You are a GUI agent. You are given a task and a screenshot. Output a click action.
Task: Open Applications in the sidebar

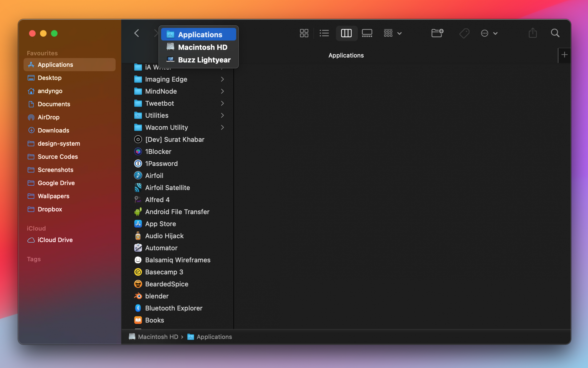point(69,65)
